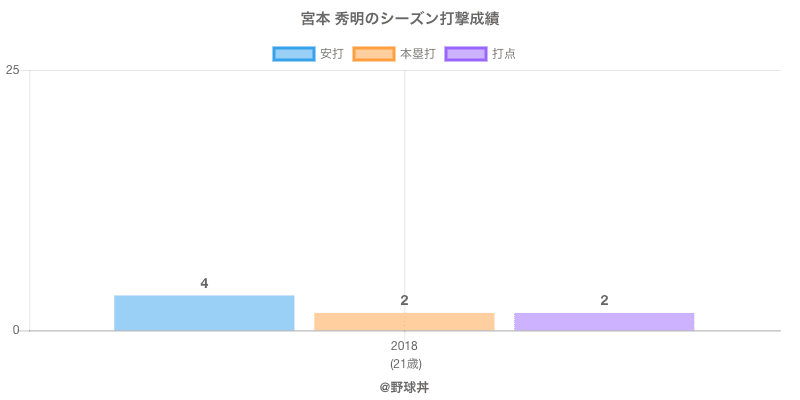Select the purple 打点 bar in the chart
Viewport: 800px width, 400px height.
coord(604,322)
